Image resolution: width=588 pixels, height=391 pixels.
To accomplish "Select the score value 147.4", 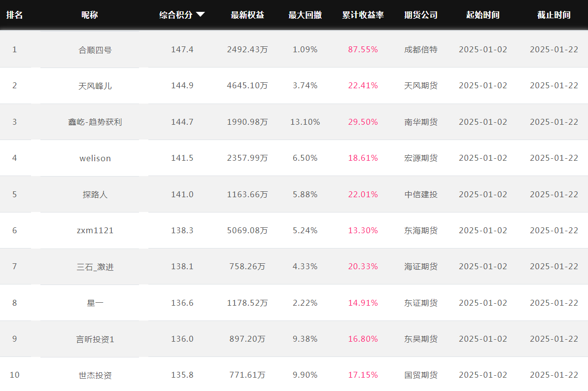I will 182,49.
